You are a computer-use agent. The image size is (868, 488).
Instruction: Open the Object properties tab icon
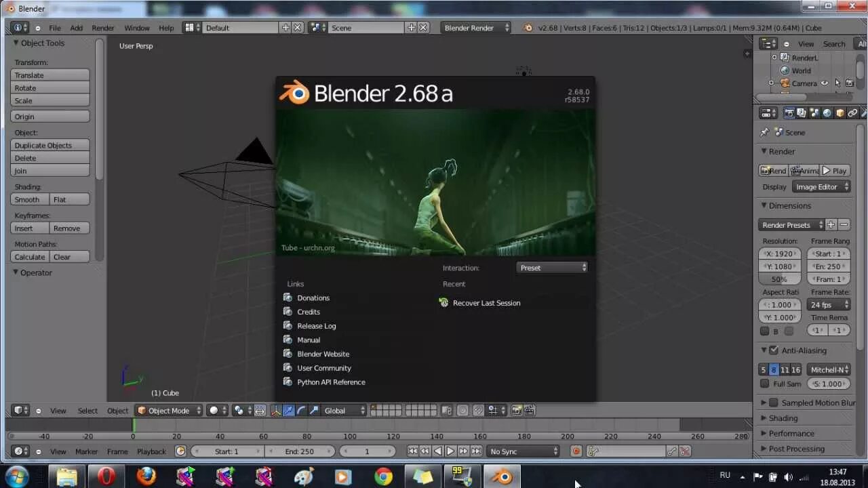pyautogui.click(x=840, y=113)
